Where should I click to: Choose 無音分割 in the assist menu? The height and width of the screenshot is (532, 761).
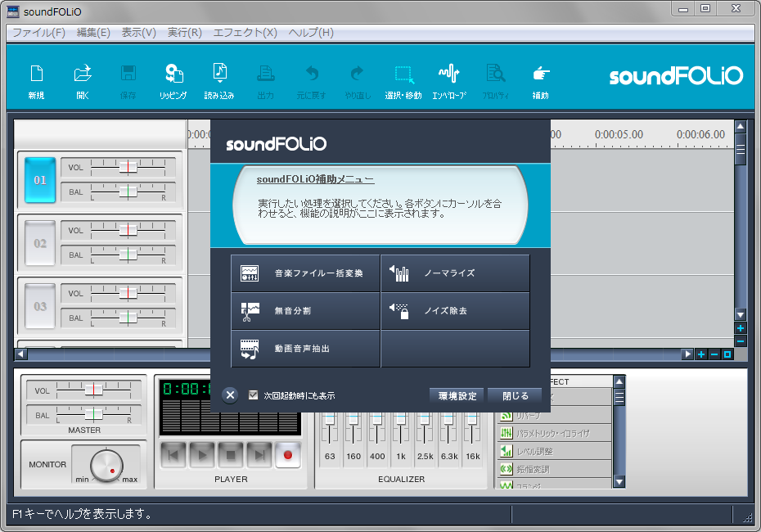pyautogui.click(x=305, y=311)
